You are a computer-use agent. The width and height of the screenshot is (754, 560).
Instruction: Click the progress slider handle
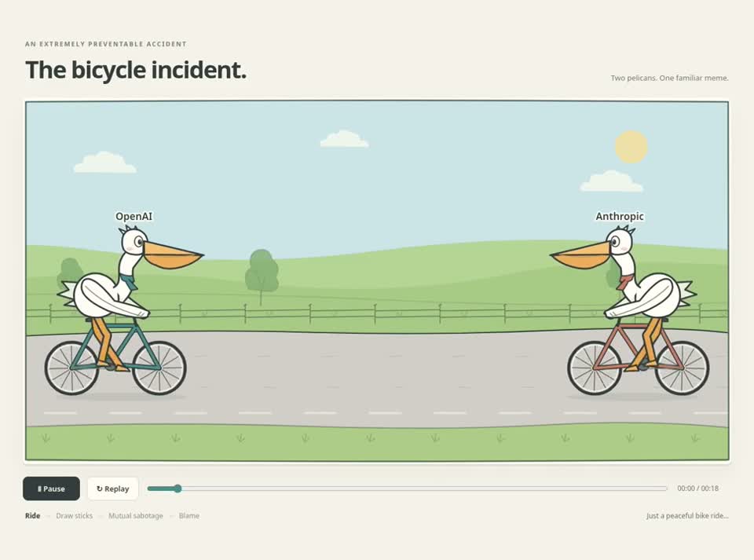point(178,489)
